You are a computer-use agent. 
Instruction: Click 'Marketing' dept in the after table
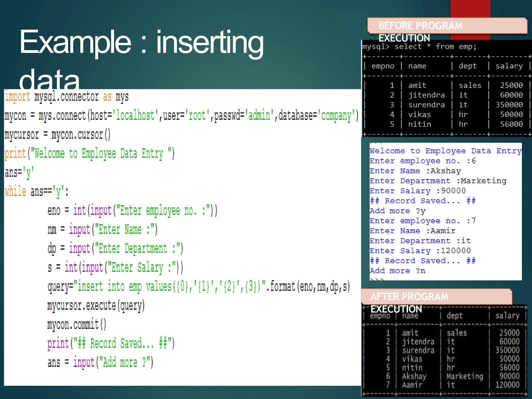(x=465, y=376)
